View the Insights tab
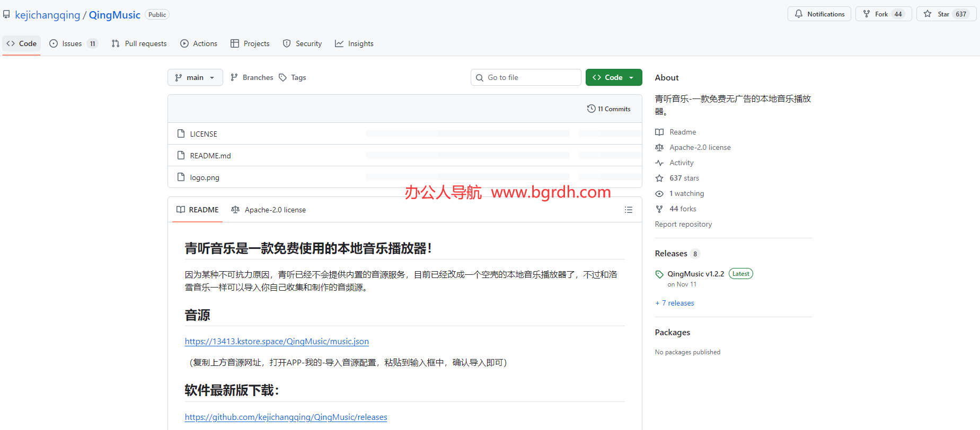The image size is (980, 430). pos(354,43)
